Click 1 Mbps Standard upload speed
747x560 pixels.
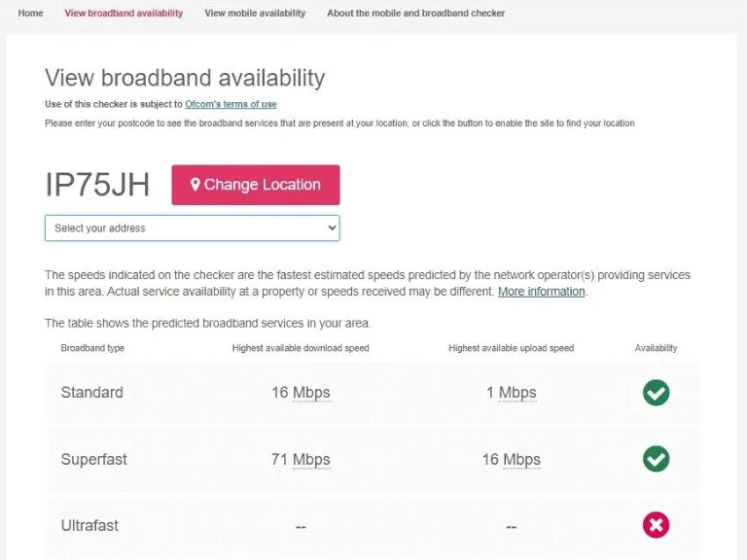pyautogui.click(x=511, y=393)
